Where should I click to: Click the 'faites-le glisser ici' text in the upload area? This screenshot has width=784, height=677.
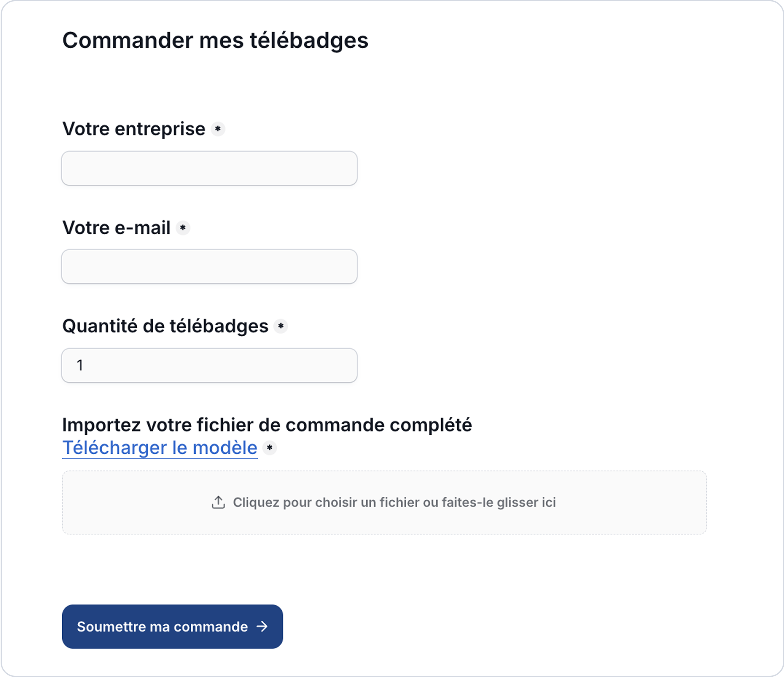(x=499, y=503)
